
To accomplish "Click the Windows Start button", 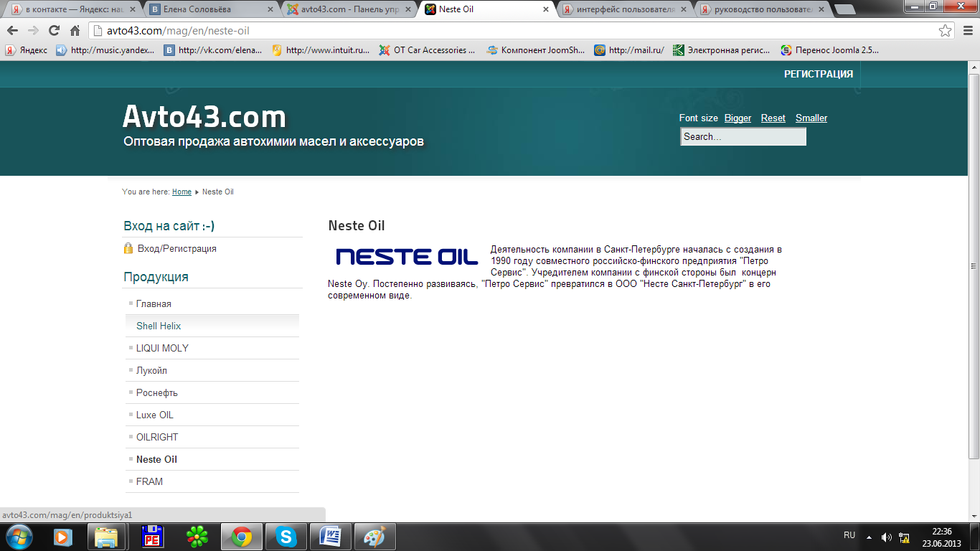I will (x=19, y=537).
